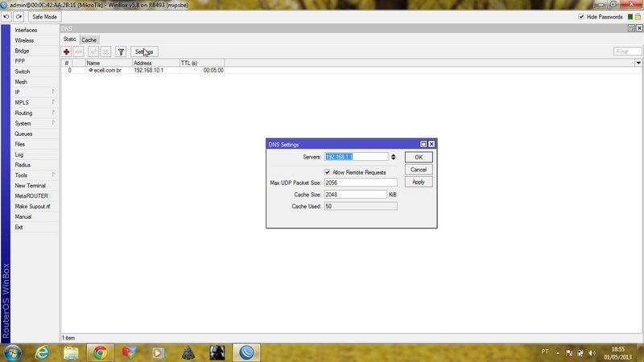Switch to WinBox taskbar icon

point(246,352)
